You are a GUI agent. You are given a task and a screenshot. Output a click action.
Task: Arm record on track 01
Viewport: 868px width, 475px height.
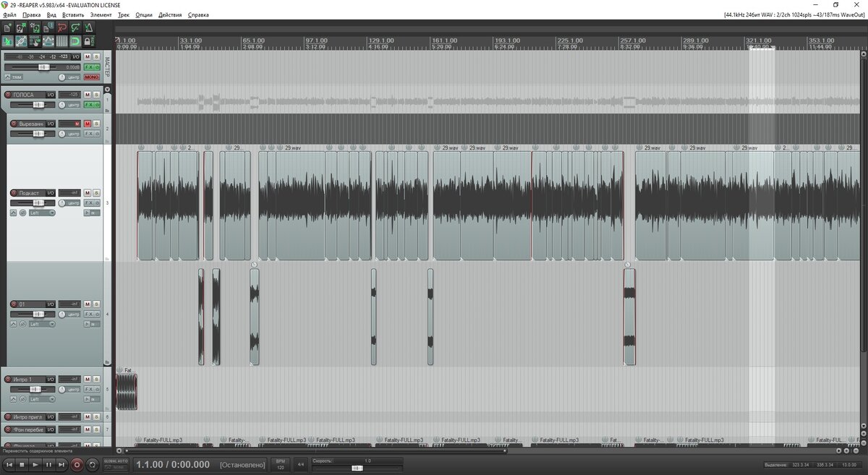[x=14, y=304]
